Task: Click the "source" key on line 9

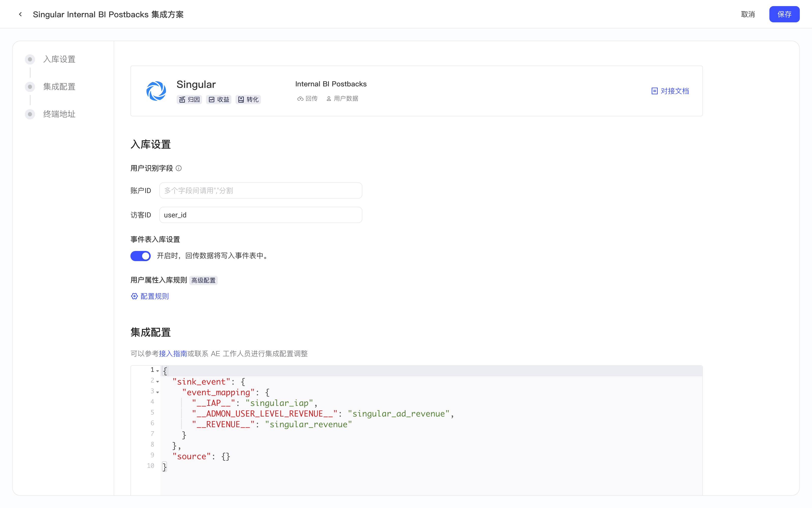Action: pos(192,456)
